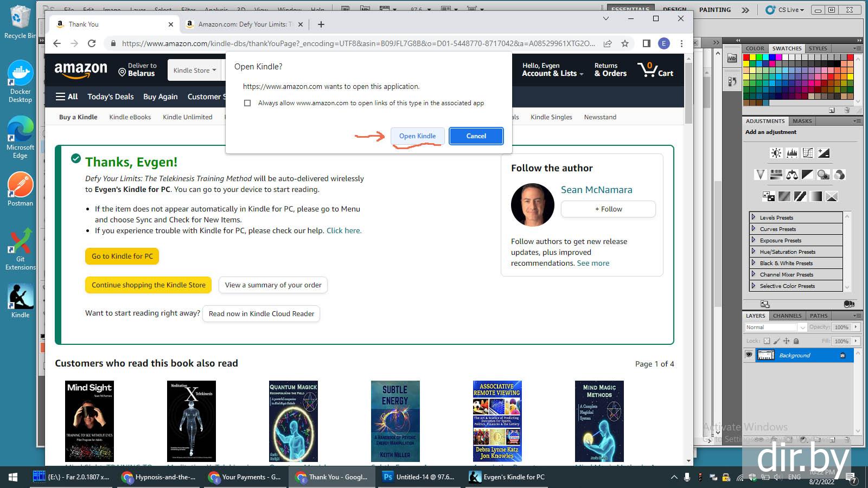Viewport: 868px width, 488px height.
Task: Add a Curves adjustment
Action: point(808,153)
